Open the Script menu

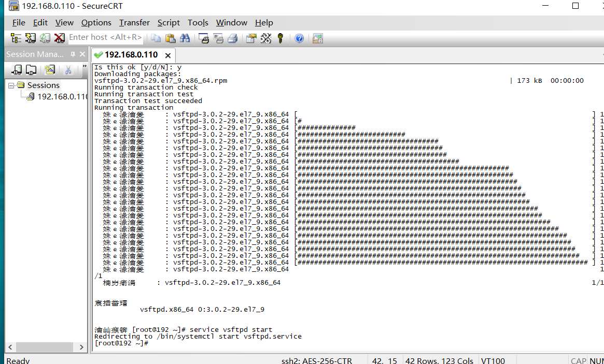[168, 23]
